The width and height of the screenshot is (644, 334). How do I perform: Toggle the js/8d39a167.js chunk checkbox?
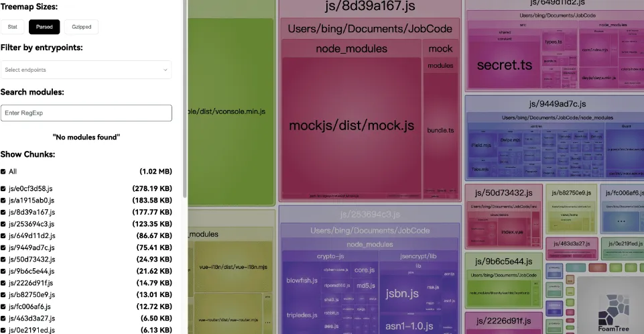3,212
